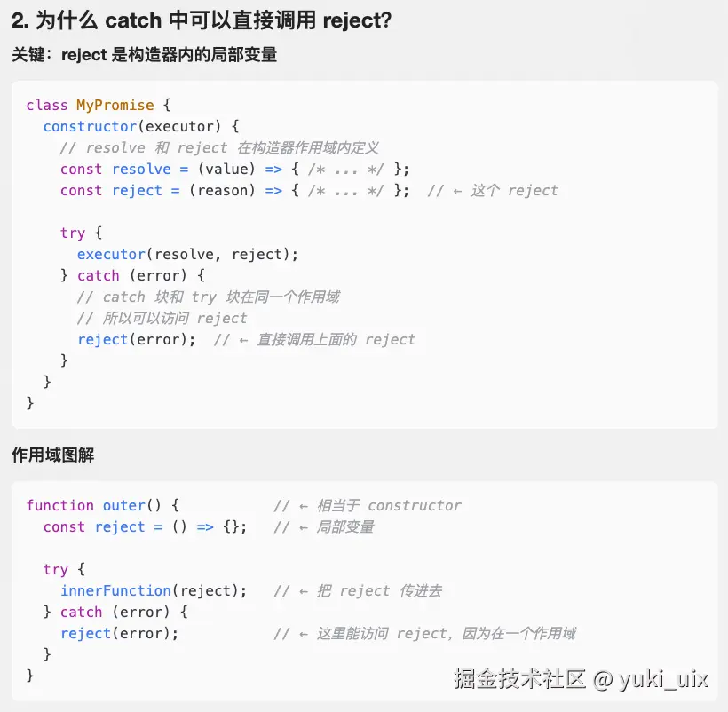Viewport: 728px width, 712px height.
Task: Click the "constructor(executor)" code line
Action: 141,126
